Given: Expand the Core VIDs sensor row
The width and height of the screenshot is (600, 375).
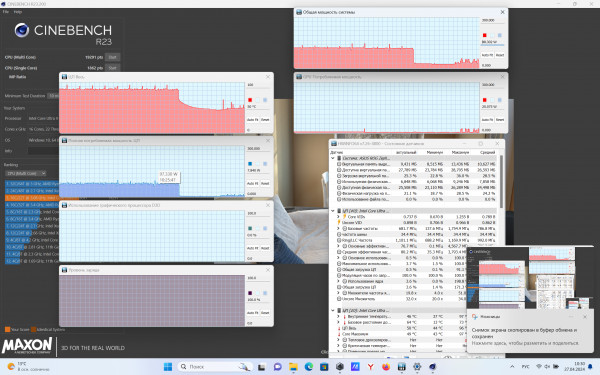Looking at the screenshot, I should click(338, 217).
